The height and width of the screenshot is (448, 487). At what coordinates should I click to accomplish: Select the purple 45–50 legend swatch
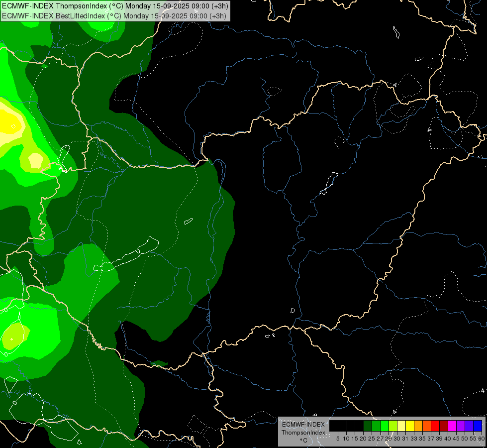click(x=461, y=426)
